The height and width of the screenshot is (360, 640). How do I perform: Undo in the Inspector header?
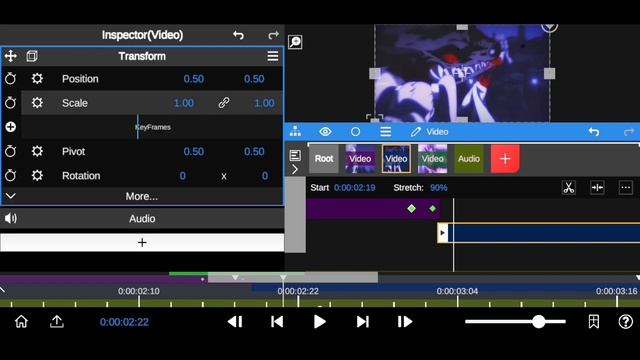click(x=238, y=35)
